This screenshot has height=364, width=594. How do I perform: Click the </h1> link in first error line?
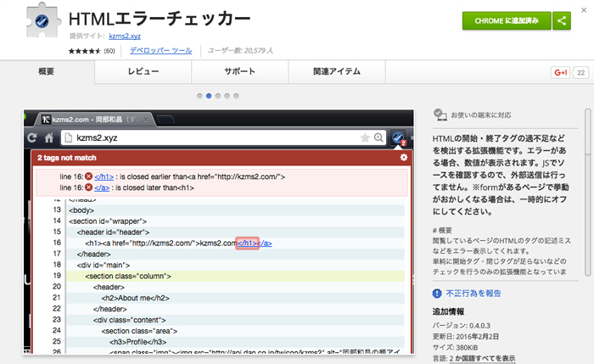click(104, 176)
